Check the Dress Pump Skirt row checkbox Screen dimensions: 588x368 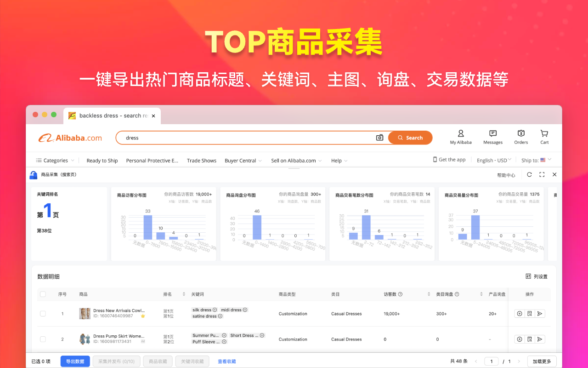click(x=43, y=339)
